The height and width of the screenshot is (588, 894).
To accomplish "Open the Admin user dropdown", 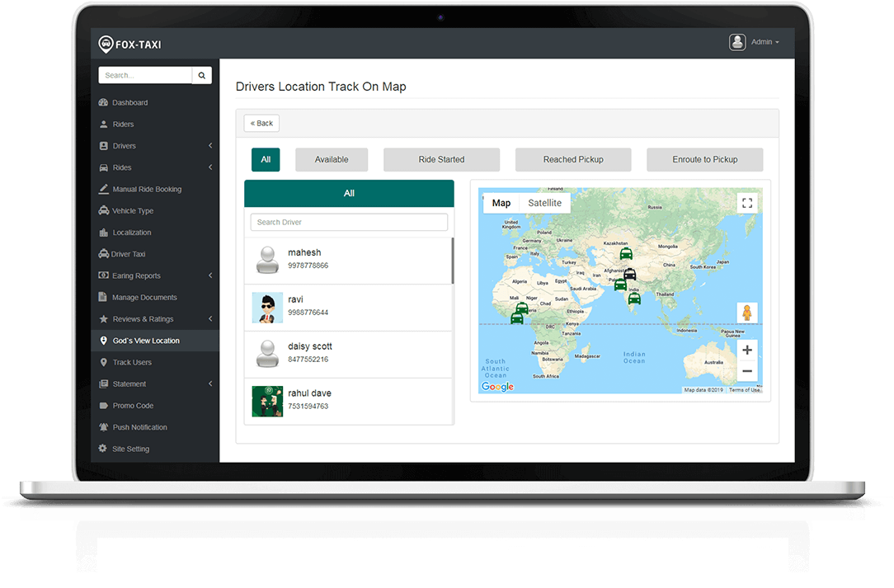I will pos(755,42).
